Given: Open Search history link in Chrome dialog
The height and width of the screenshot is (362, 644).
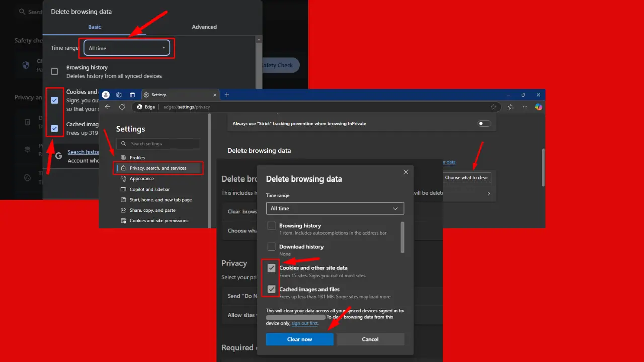Looking at the screenshot, I should click(84, 152).
